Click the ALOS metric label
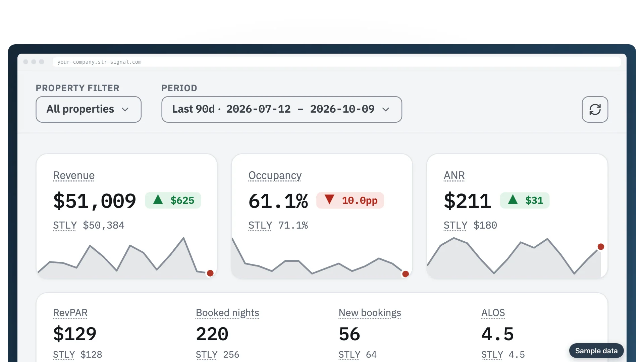The width and height of the screenshot is (644, 362). tap(493, 313)
